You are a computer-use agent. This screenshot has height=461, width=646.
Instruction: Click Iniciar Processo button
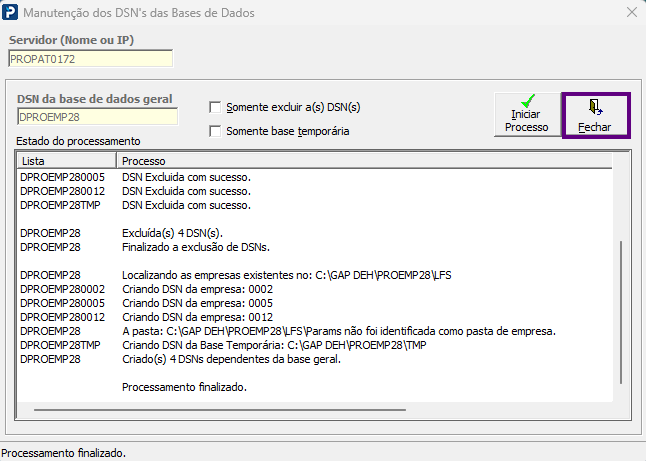point(527,115)
